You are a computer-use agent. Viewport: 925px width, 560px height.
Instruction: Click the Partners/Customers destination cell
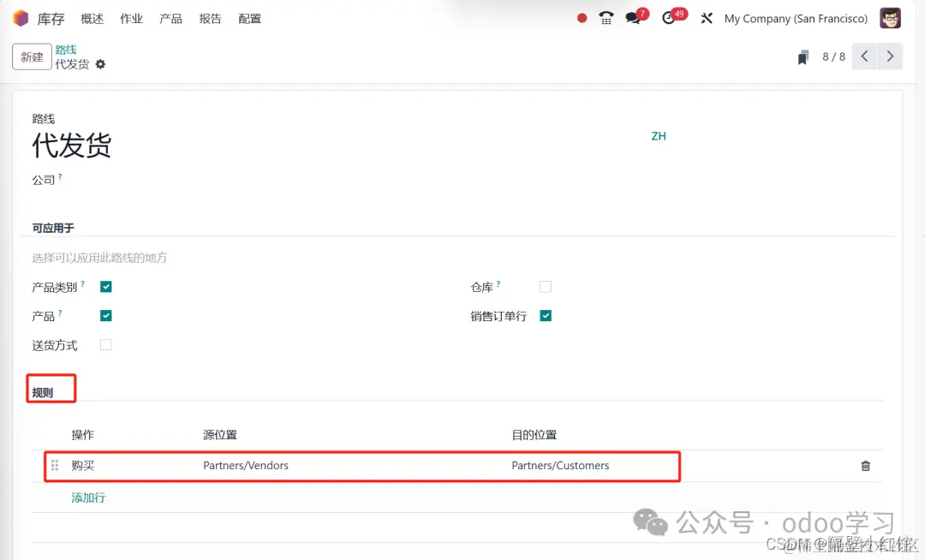point(560,466)
